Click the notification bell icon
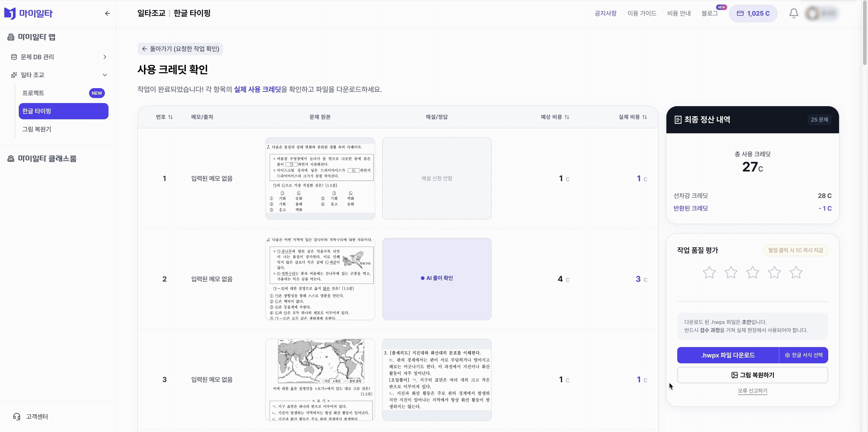 coord(794,14)
